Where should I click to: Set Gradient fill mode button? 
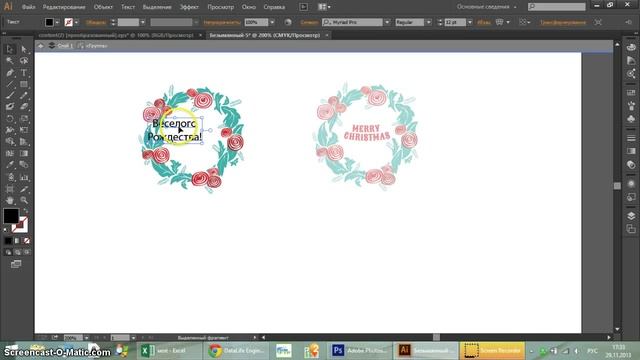click(x=17, y=241)
